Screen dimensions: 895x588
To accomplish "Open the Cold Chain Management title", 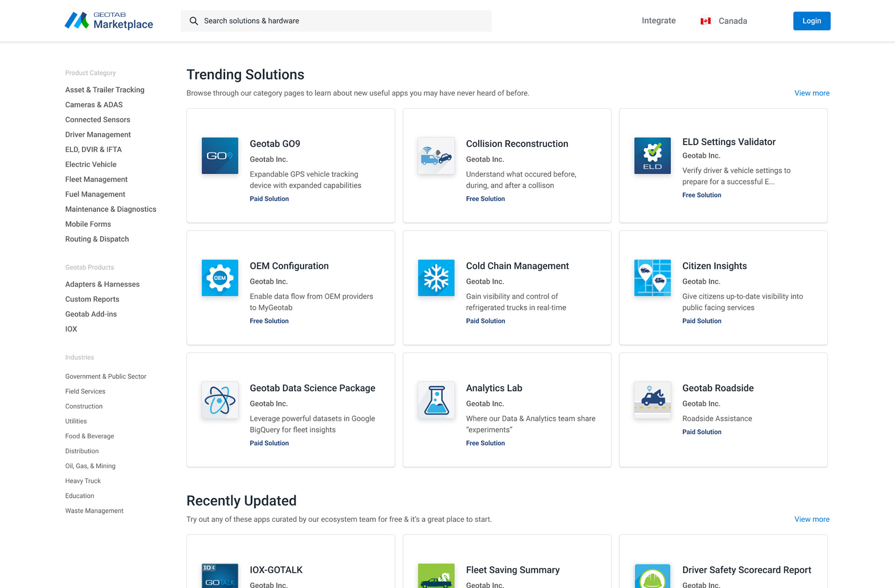I will point(517,266).
